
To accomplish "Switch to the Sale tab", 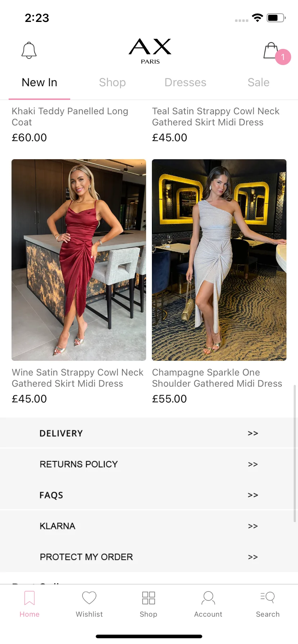I will (x=258, y=82).
